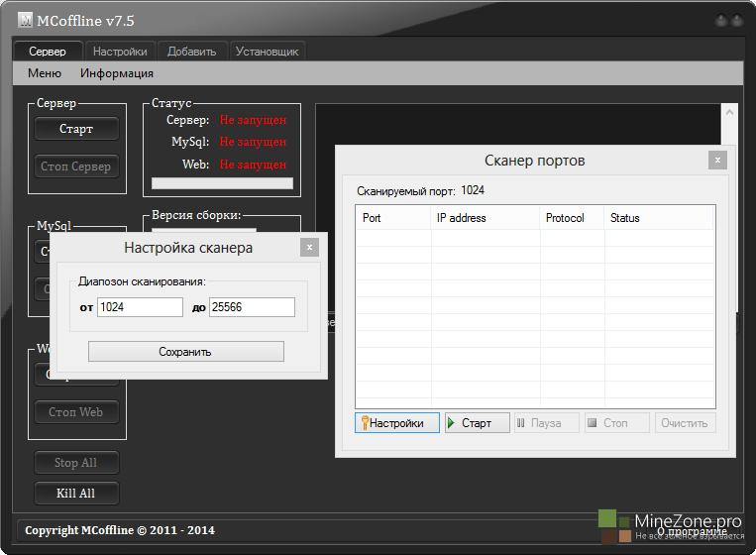Viewport: 756px width, 555px height.
Task: Click the 'до' end port field
Action: click(252, 307)
